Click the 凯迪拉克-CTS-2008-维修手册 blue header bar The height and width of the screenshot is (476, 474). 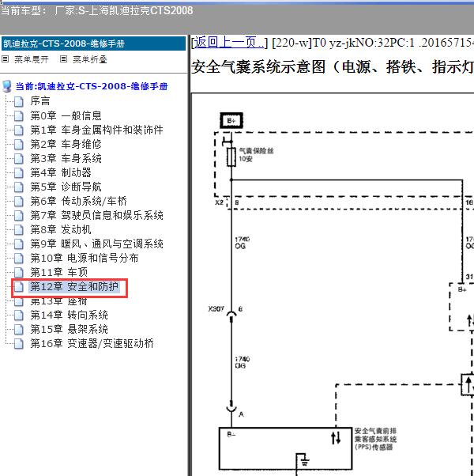click(x=93, y=43)
